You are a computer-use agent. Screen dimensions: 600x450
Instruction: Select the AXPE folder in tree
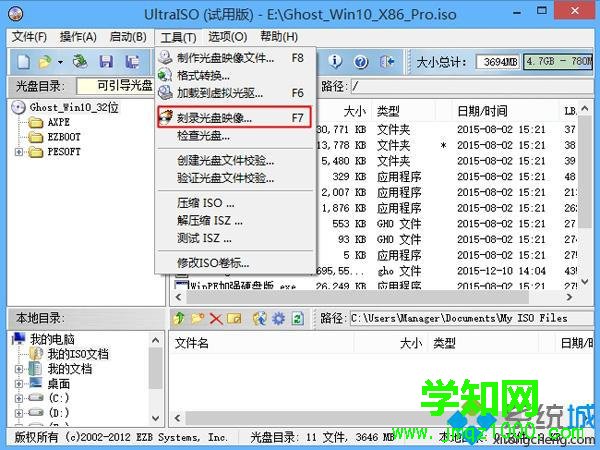(x=58, y=122)
